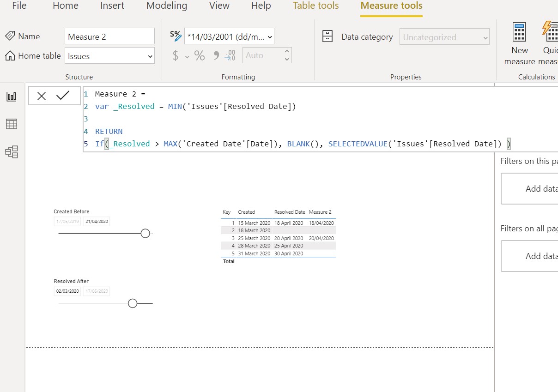
Task: Commit the formula with checkmark
Action: tap(62, 96)
